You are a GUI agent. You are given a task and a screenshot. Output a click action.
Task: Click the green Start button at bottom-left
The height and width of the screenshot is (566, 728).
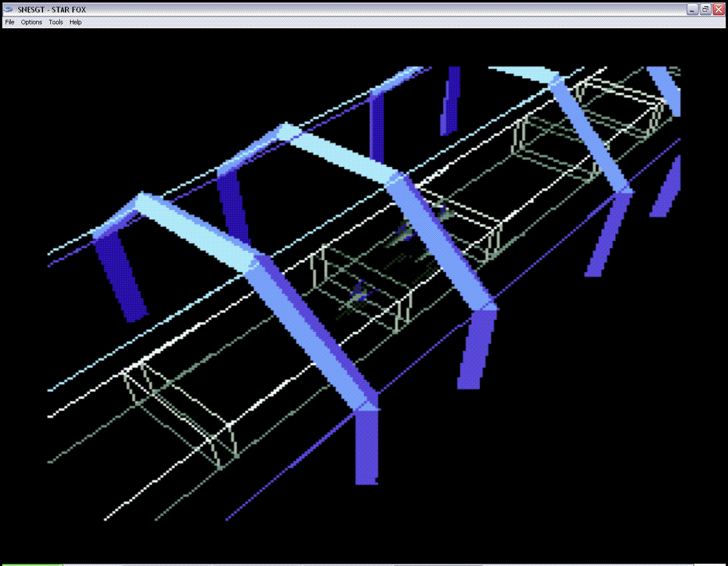tap(31, 564)
